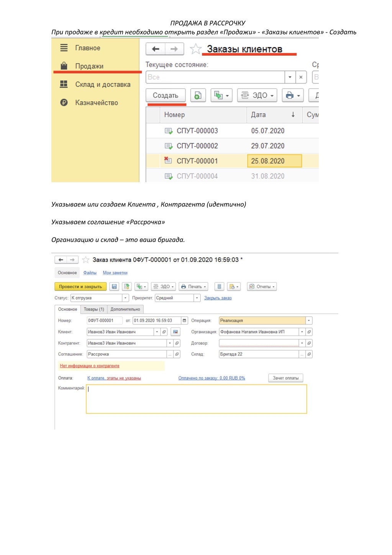This screenshot has width=392, height=555.
Task: Expand the Текущее состояние dropdown
Action: pyautogui.click(x=290, y=77)
